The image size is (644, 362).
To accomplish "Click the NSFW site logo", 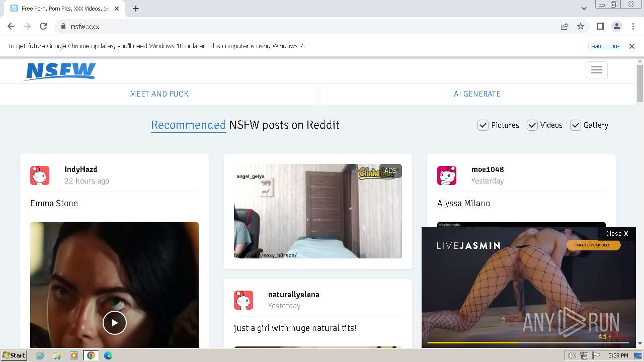I will 59,71.
